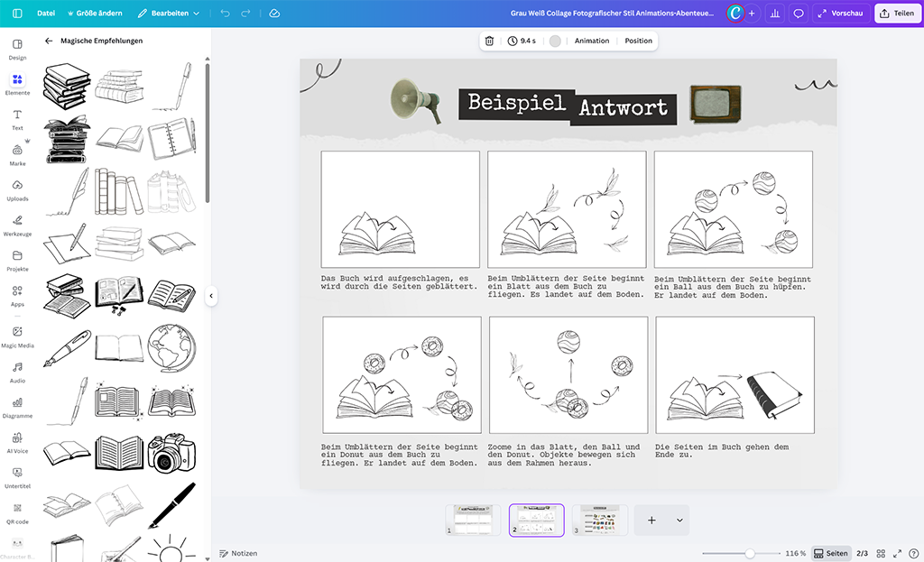Toggle the Seiten view
The width and height of the screenshot is (924, 562).
[831, 553]
